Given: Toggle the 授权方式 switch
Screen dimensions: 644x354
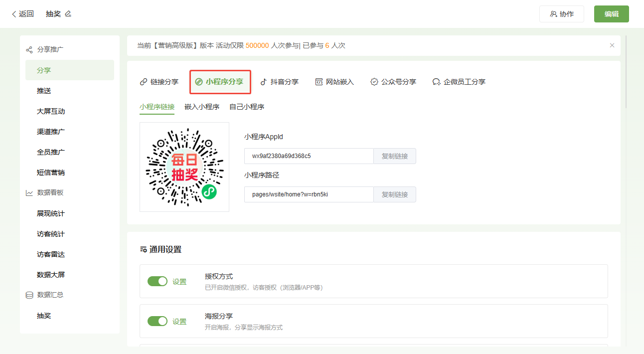Looking at the screenshot, I should pyautogui.click(x=158, y=281).
